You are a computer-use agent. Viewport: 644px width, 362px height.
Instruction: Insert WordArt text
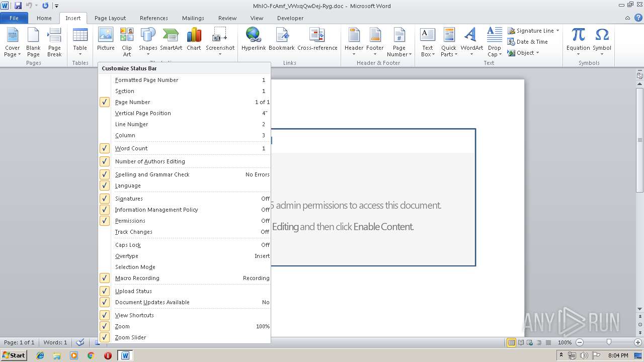click(471, 41)
